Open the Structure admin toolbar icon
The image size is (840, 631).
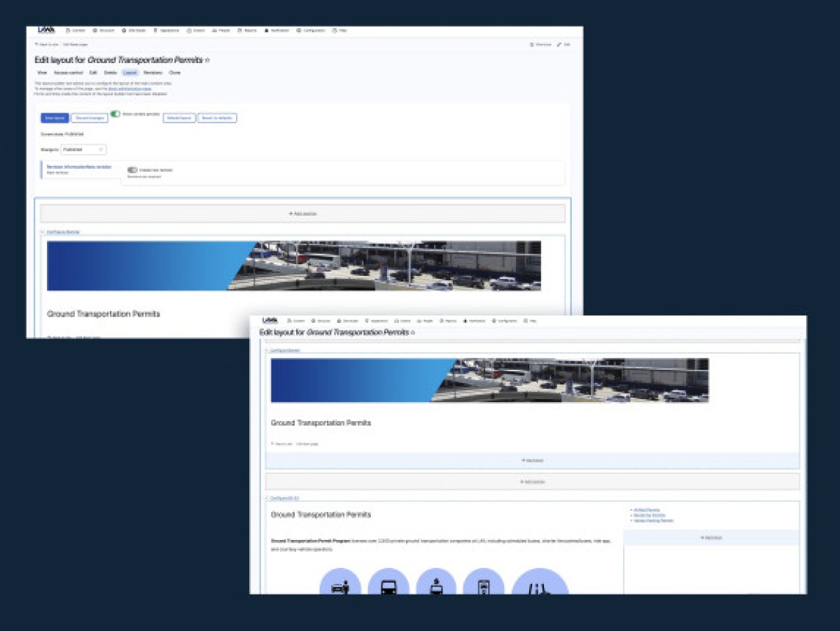(100, 30)
